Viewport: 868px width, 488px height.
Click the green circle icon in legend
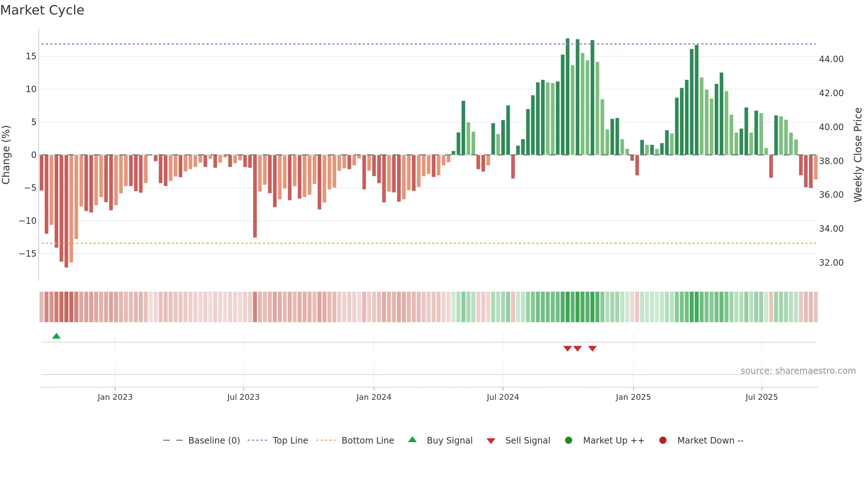[569, 440]
